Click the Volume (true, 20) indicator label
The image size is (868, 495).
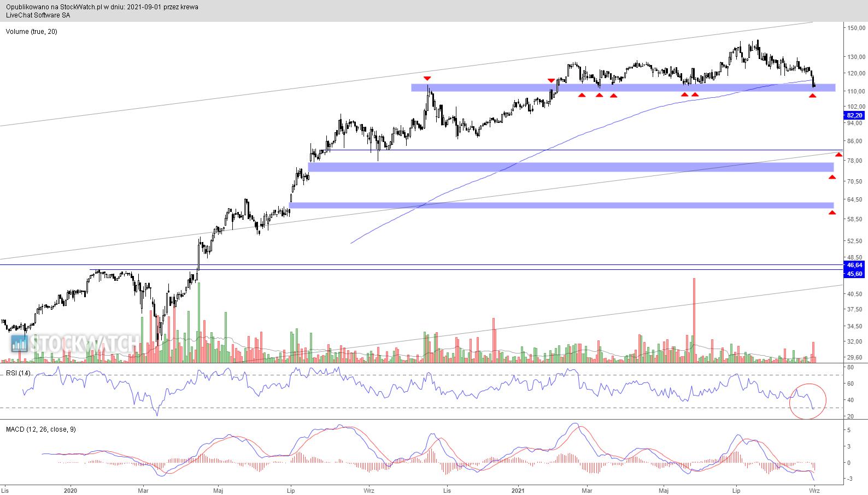click(31, 32)
